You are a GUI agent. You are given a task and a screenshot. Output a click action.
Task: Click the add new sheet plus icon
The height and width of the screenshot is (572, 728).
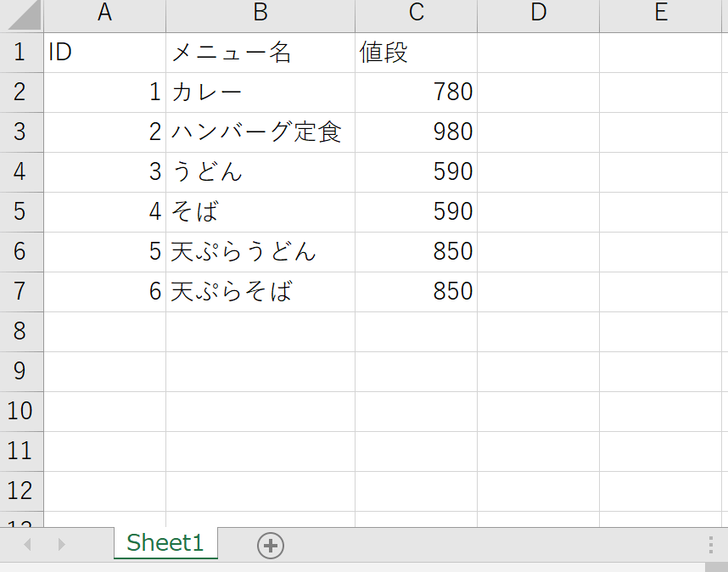coord(271,546)
